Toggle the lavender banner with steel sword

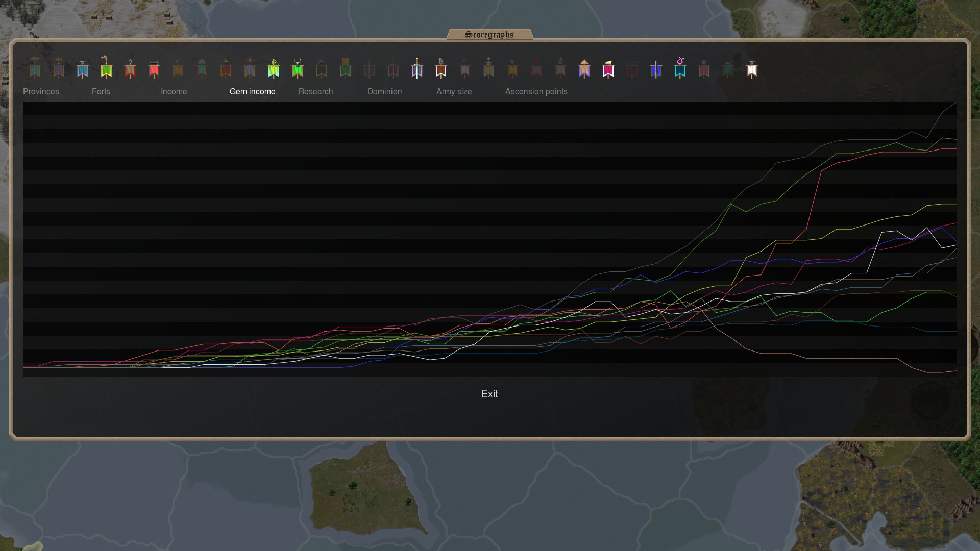coord(417,67)
